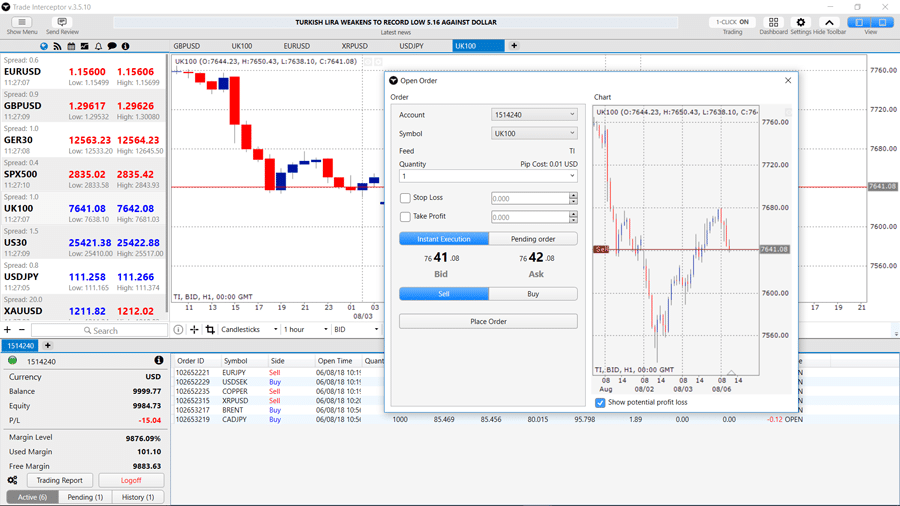Open Candlesticks chart type dropdown
This screenshot has height=506, width=900.
pos(249,329)
